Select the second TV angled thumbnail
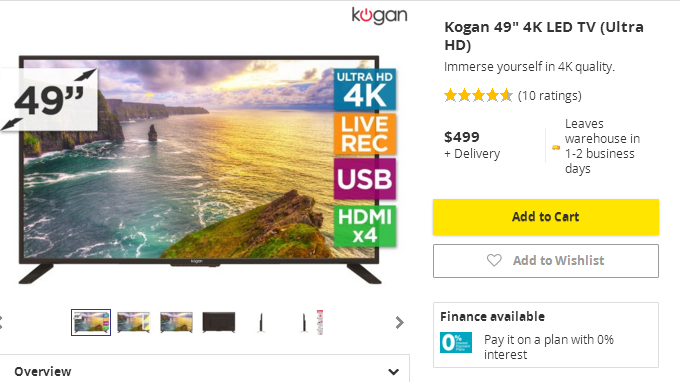This screenshot has width=680, height=382. tap(134, 322)
